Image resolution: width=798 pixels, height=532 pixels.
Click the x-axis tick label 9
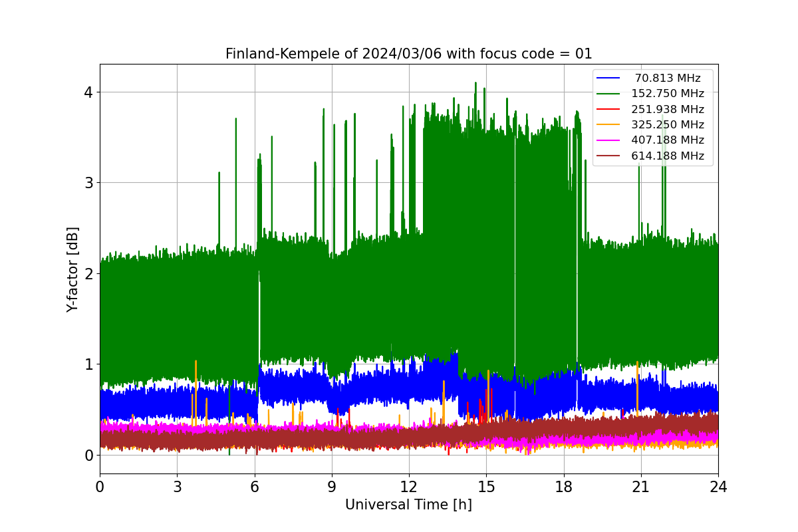pyautogui.click(x=332, y=487)
